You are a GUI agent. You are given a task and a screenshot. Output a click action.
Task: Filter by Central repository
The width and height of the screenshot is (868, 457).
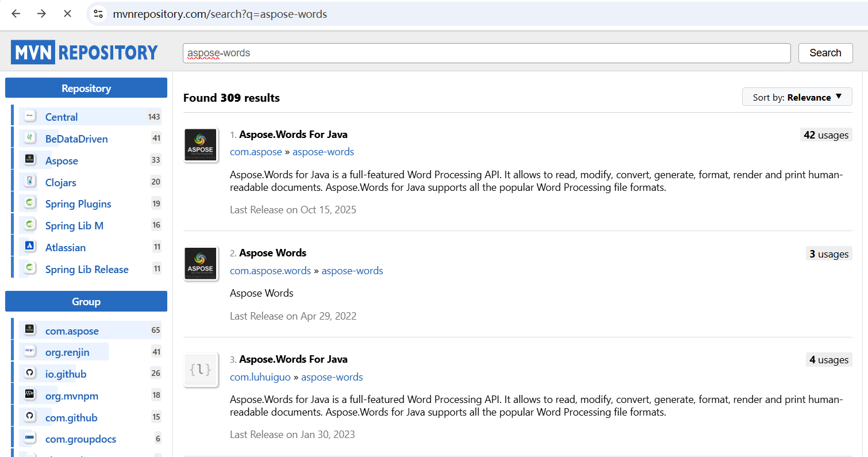tap(62, 117)
